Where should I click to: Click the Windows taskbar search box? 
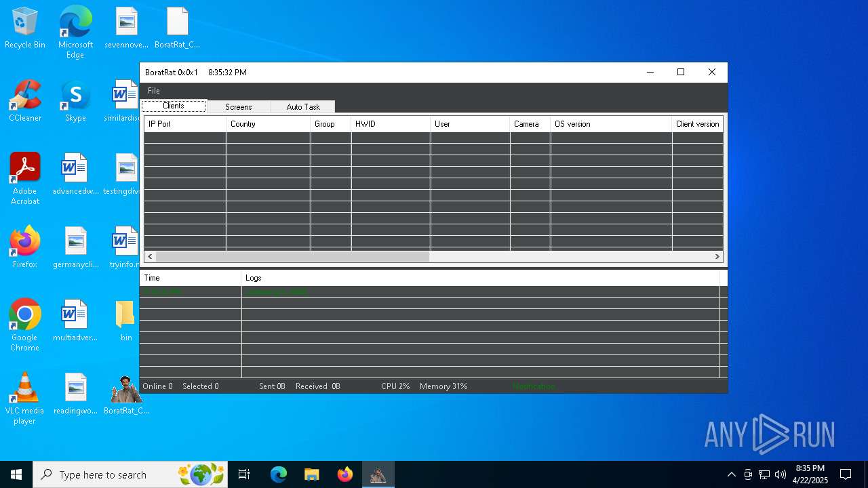(x=130, y=474)
